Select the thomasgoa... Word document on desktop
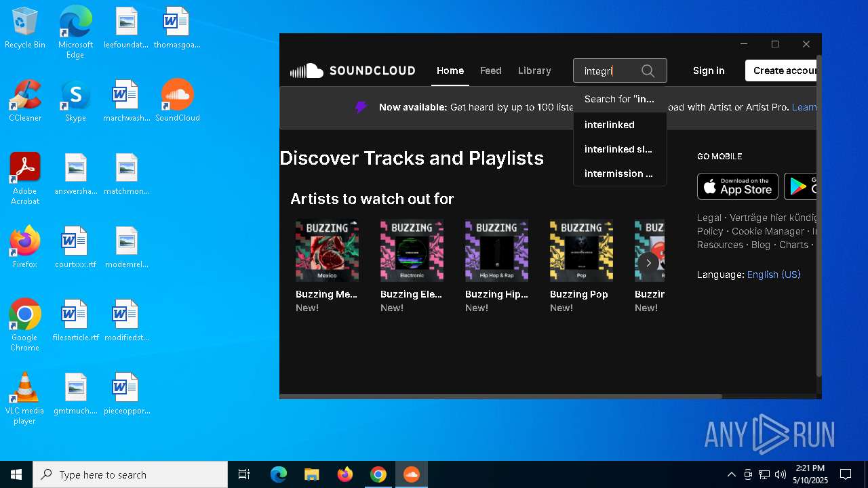The width and height of the screenshot is (868, 488). (x=178, y=28)
